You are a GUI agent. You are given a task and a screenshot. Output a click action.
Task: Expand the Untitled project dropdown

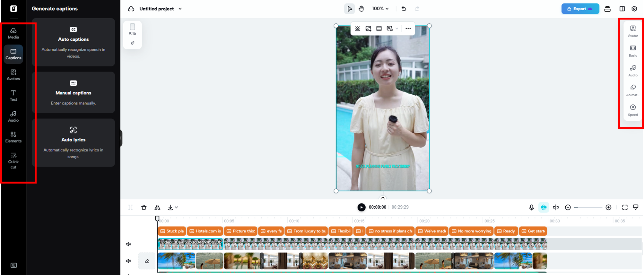180,9
